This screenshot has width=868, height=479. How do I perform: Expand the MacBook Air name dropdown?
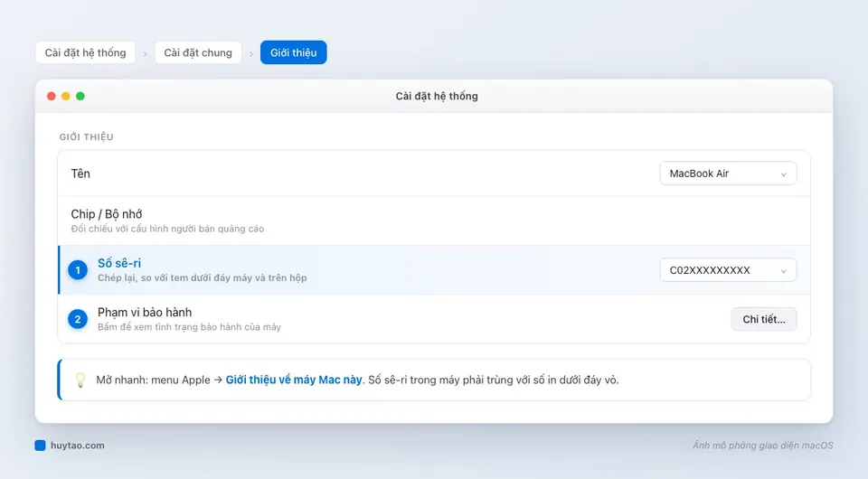(x=728, y=174)
